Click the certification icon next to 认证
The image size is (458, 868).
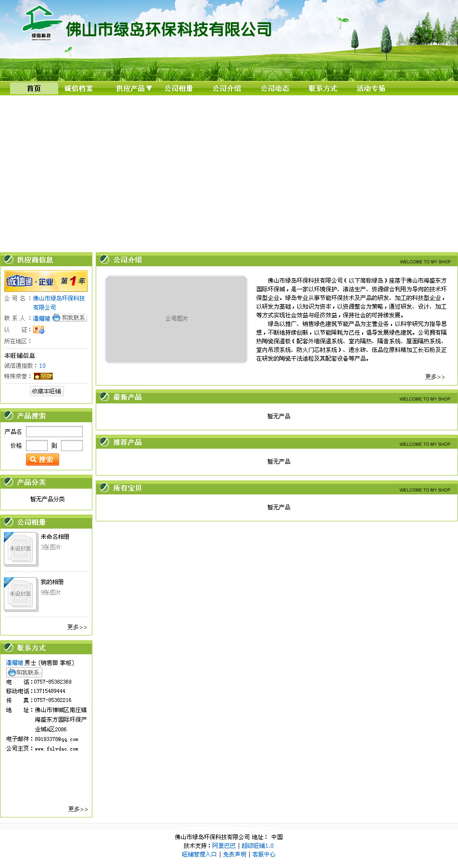pyautogui.click(x=38, y=330)
